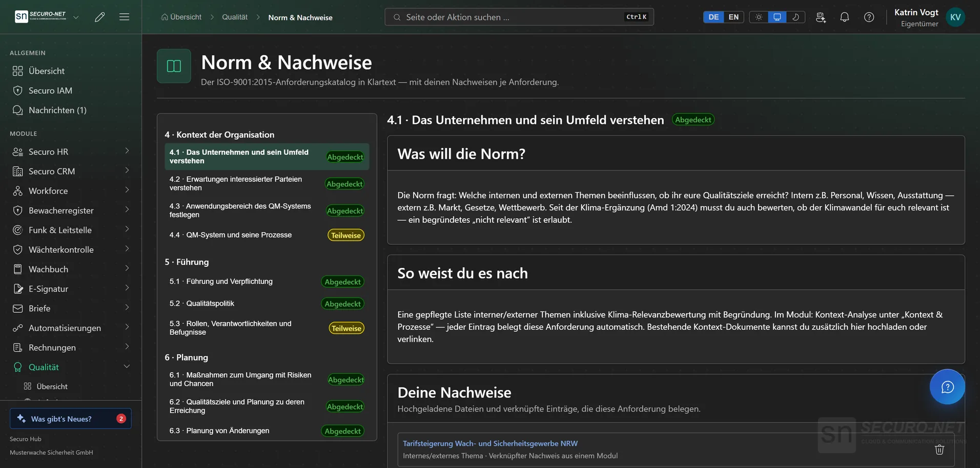The width and height of the screenshot is (980, 468).
Task: Click the book icon next to page title
Action: pos(174,66)
